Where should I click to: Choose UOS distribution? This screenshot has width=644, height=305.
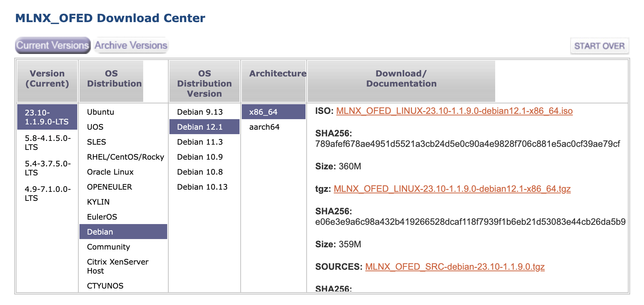click(x=123, y=127)
